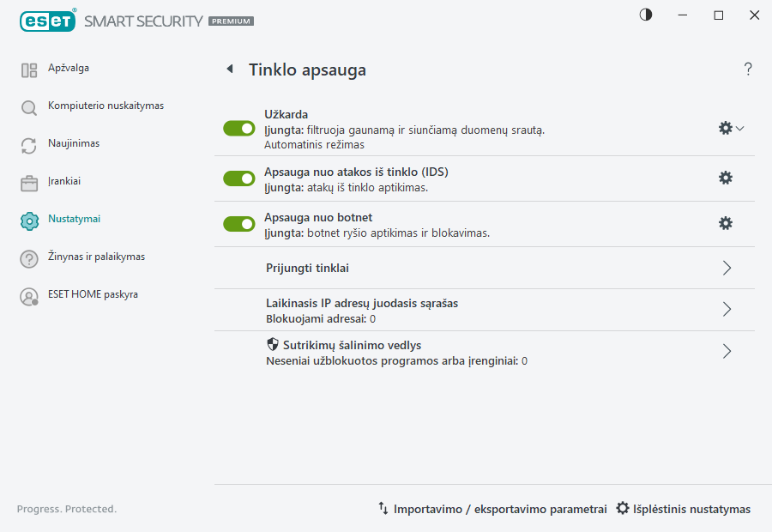Toggle off Apsauga nuo atakos iš tinklo
The height and width of the screenshot is (532, 772).
[x=238, y=178]
